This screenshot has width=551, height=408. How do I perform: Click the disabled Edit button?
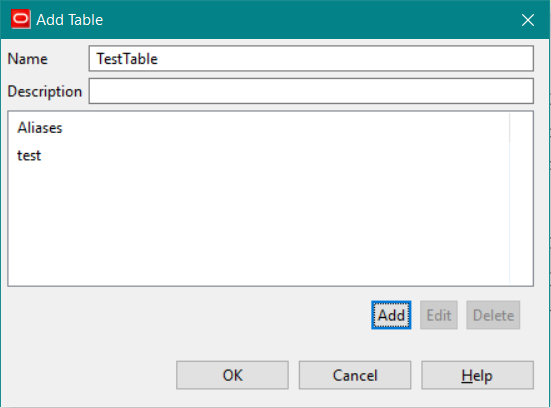coord(439,315)
